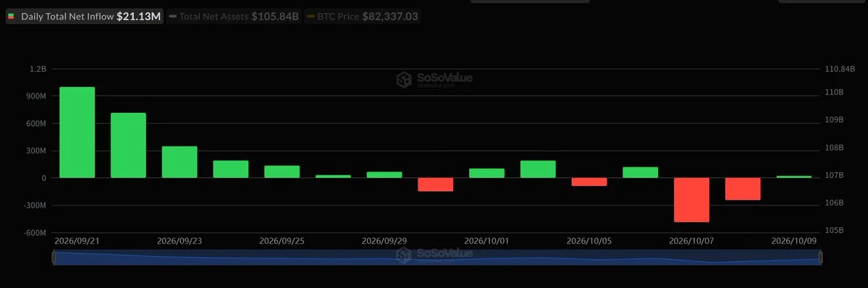The image size is (868, 288).
Task: Click the -300M left axis label
Action: click(34, 206)
